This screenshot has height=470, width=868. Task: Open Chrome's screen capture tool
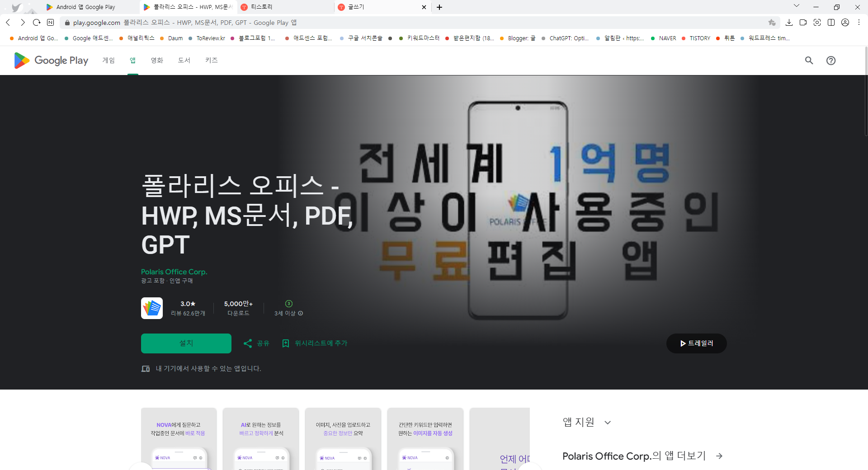(817, 22)
